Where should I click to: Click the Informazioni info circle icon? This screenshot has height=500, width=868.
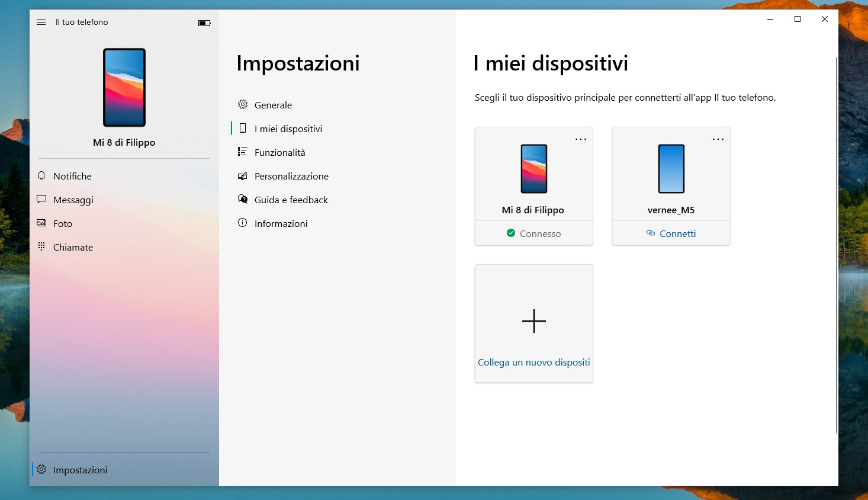click(x=243, y=223)
